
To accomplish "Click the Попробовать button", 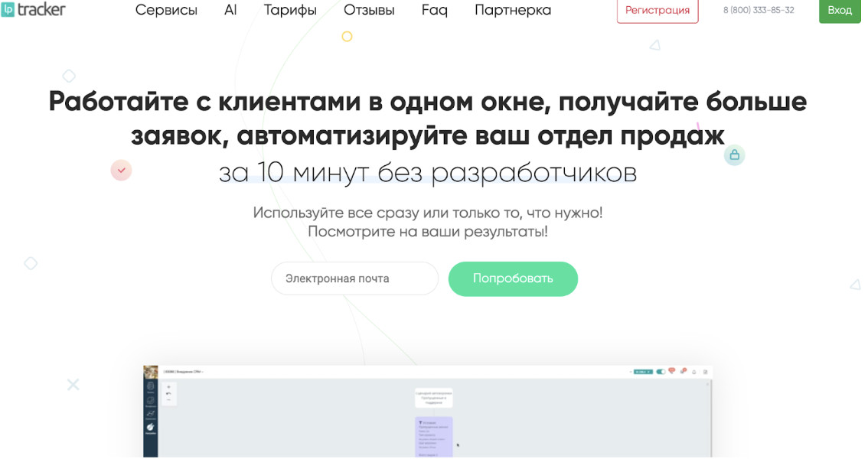I will pos(513,278).
